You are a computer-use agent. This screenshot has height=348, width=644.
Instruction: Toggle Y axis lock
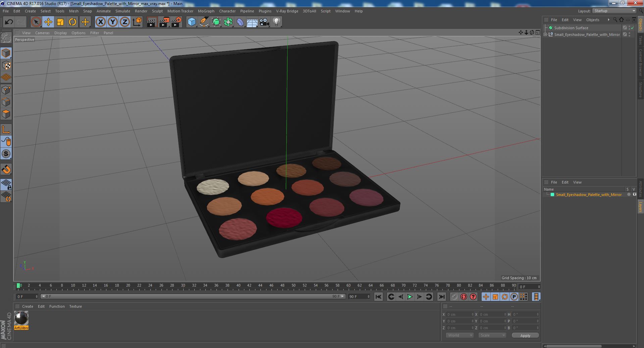coord(113,22)
